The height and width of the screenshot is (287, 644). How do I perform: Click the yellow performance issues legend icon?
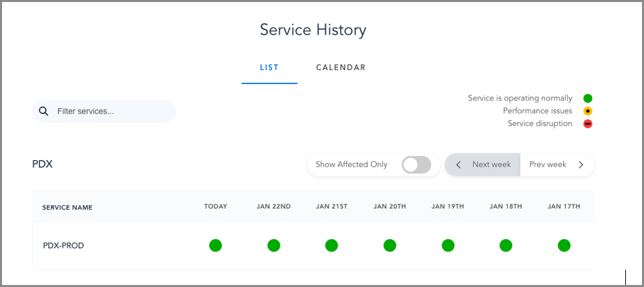(x=588, y=111)
